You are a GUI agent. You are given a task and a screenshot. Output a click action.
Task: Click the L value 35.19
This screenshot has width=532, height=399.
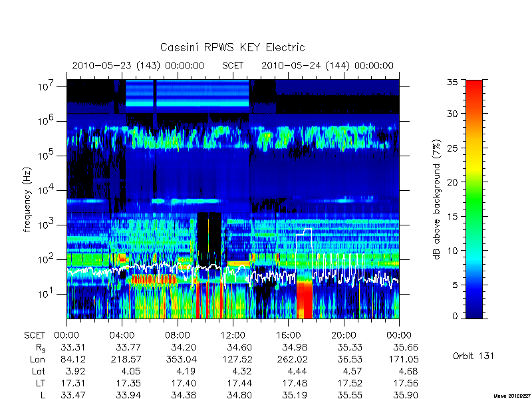click(x=295, y=395)
